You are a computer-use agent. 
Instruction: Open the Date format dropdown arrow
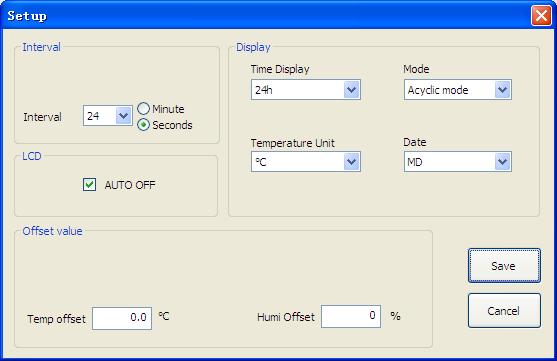tap(502, 162)
